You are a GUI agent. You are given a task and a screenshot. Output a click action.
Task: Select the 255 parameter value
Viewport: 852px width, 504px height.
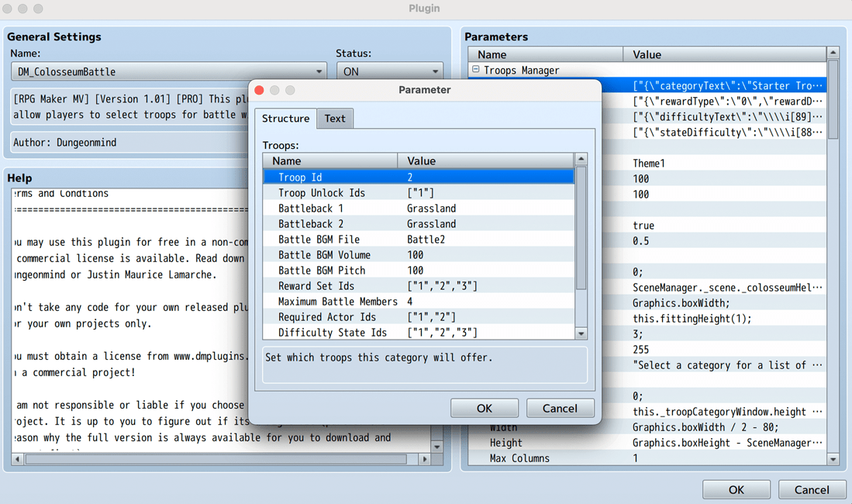pos(640,350)
